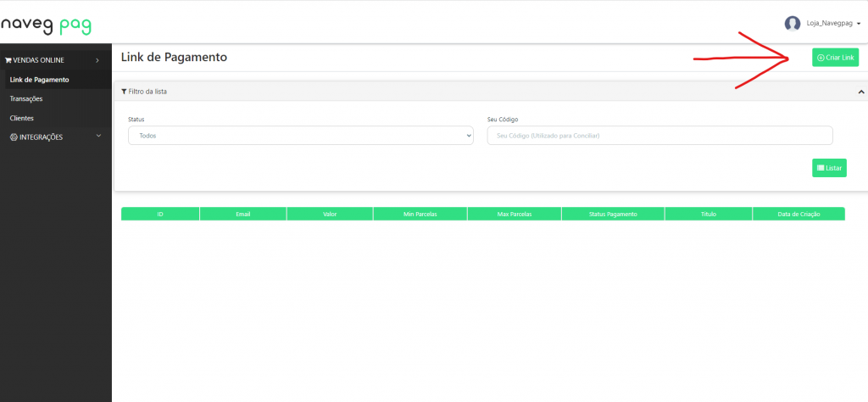
Task: Click the green Listar button
Action: (829, 168)
